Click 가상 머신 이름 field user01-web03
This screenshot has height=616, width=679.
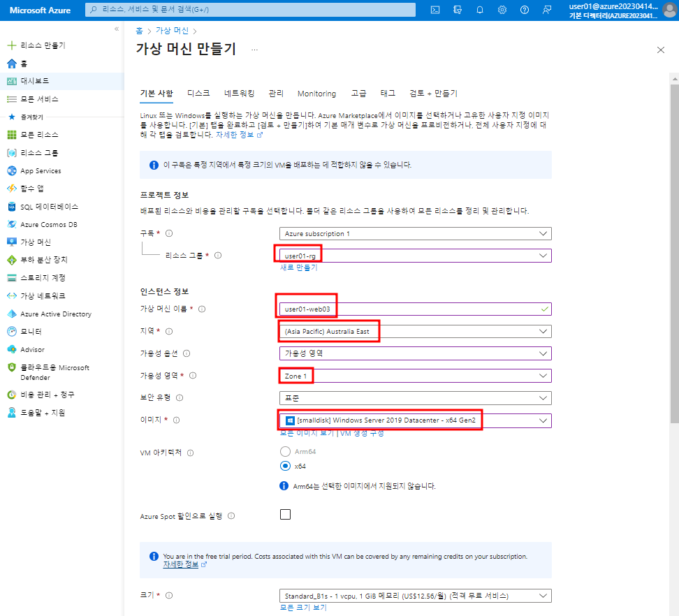(x=415, y=309)
